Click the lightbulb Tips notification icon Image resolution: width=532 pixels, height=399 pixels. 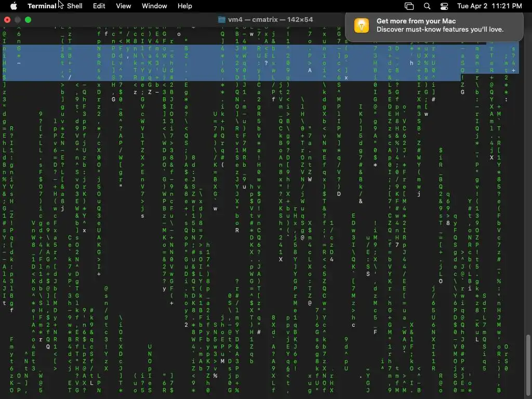[362, 25]
